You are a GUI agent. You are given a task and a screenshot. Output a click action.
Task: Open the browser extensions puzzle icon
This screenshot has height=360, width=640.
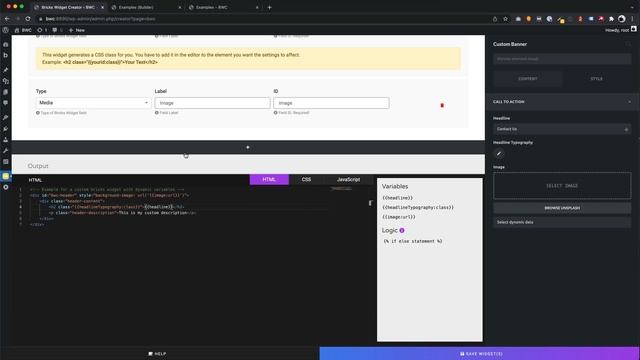pyautogui.click(x=611, y=19)
